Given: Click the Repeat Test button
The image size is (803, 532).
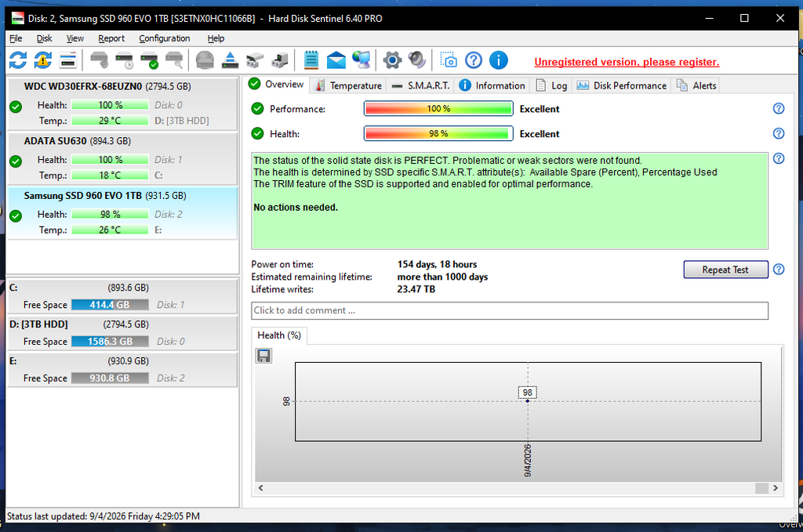Looking at the screenshot, I should coord(725,270).
